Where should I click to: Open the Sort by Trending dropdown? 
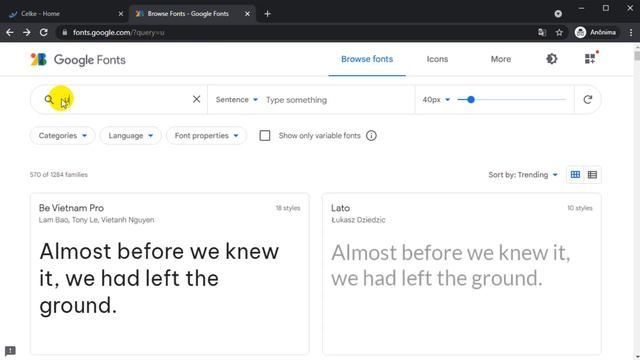pos(523,175)
